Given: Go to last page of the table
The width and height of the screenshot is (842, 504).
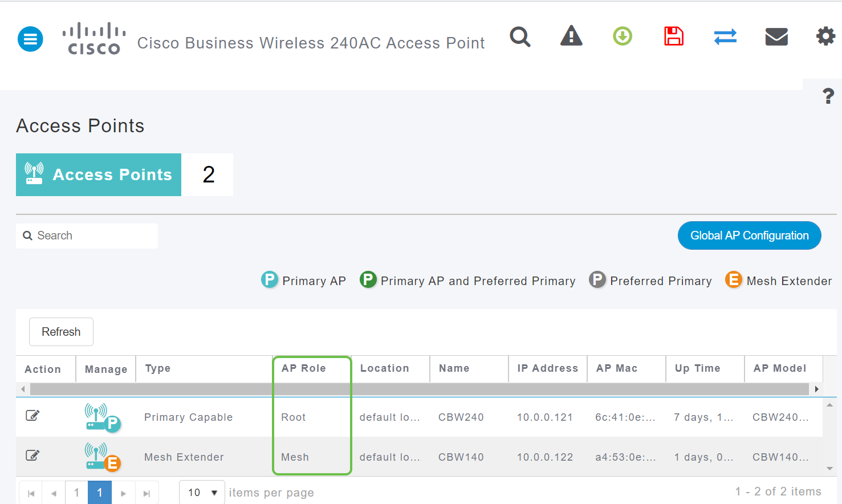Looking at the screenshot, I should point(147,493).
